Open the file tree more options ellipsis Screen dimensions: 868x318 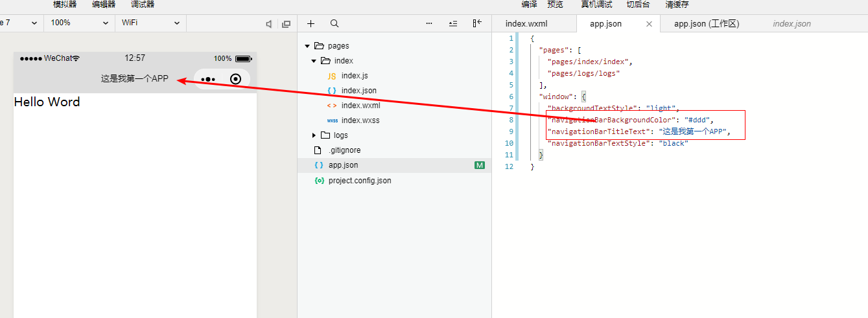(429, 23)
